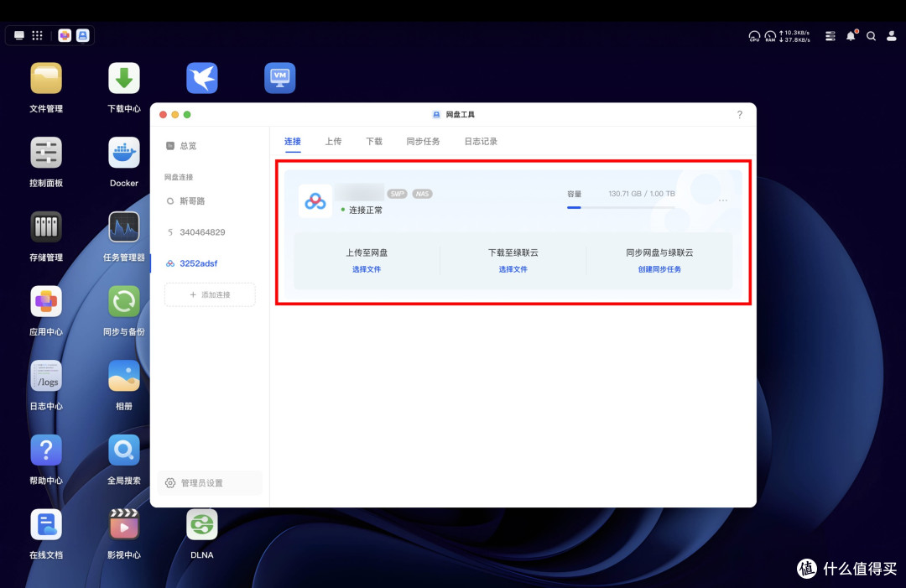Image resolution: width=906 pixels, height=588 pixels.
Task: Click 选择文件 under 下载至绿联云
Action: coord(513,269)
